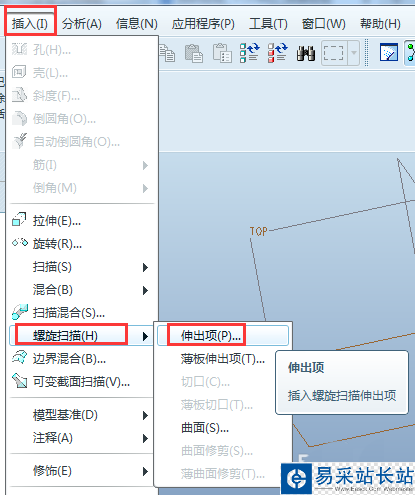Expand the 修饰(E) submenu

(x=82, y=471)
